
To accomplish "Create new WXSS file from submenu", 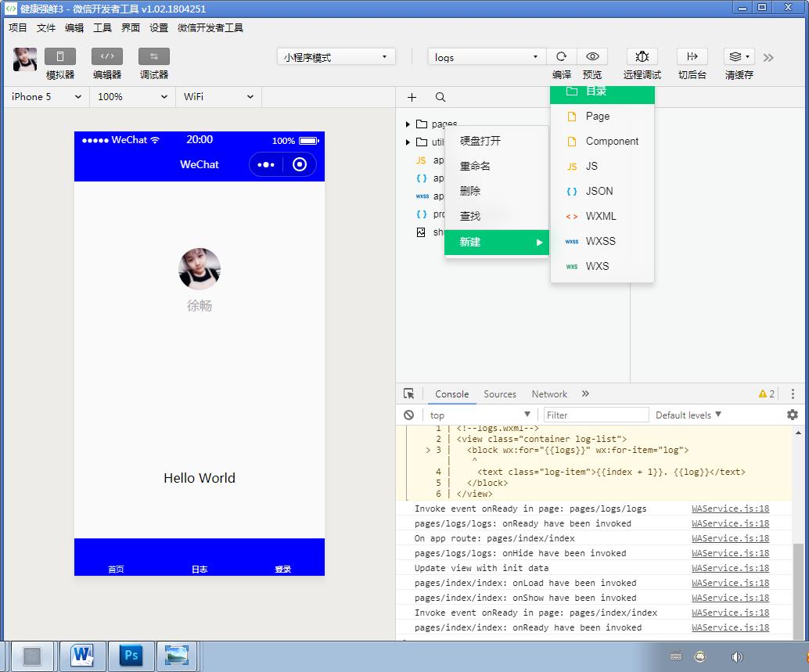I will point(602,241).
